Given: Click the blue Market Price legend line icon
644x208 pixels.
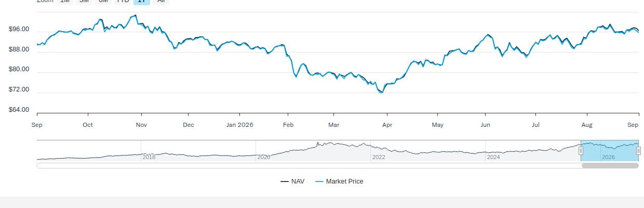Looking at the screenshot, I should pos(319,181).
